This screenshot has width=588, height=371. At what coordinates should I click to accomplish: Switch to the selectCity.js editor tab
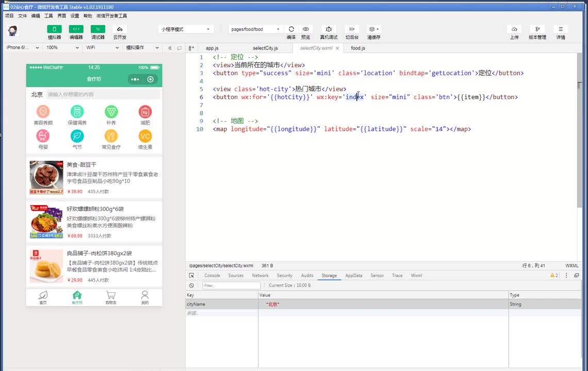tap(265, 48)
